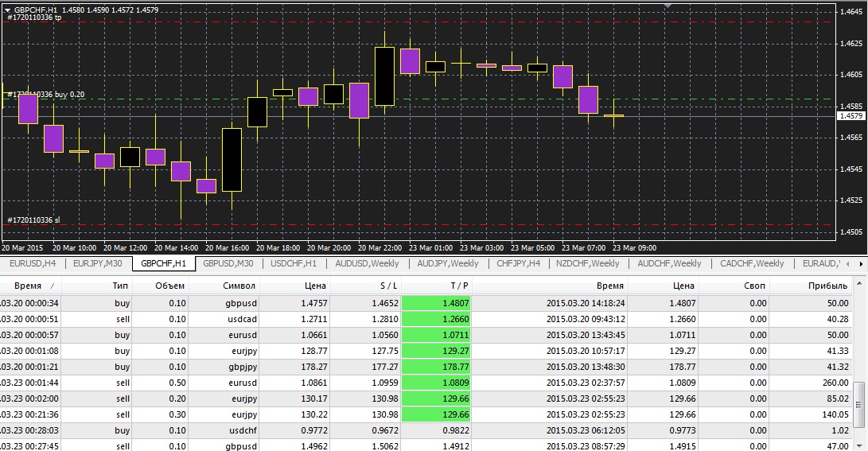The image size is (868, 451).
Task: Sort by the Тип column header
Action: click(x=96, y=286)
